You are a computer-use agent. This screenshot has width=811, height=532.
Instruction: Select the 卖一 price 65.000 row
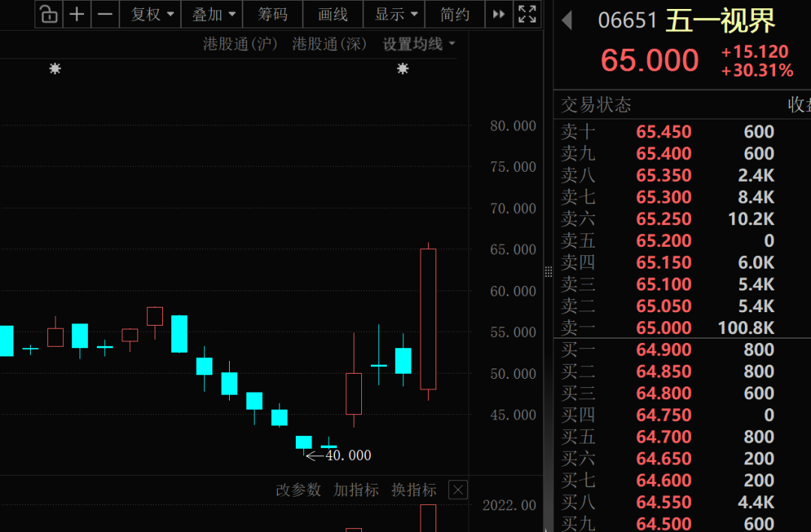pyautogui.click(x=682, y=328)
